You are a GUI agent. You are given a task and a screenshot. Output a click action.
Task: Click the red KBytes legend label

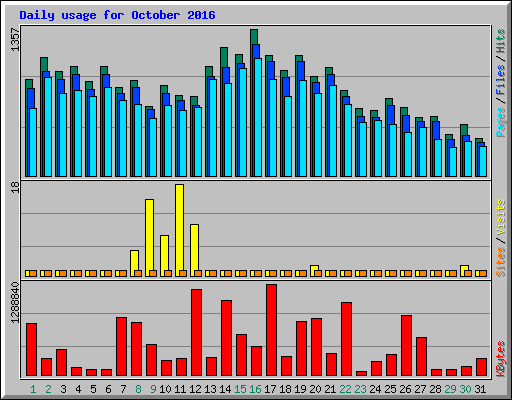(501, 359)
